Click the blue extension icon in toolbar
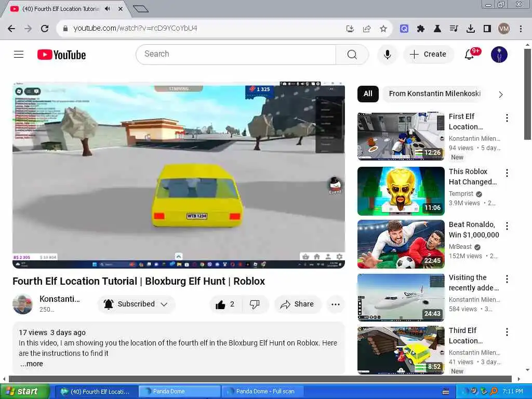This screenshot has height=399, width=532. pyautogui.click(x=404, y=29)
